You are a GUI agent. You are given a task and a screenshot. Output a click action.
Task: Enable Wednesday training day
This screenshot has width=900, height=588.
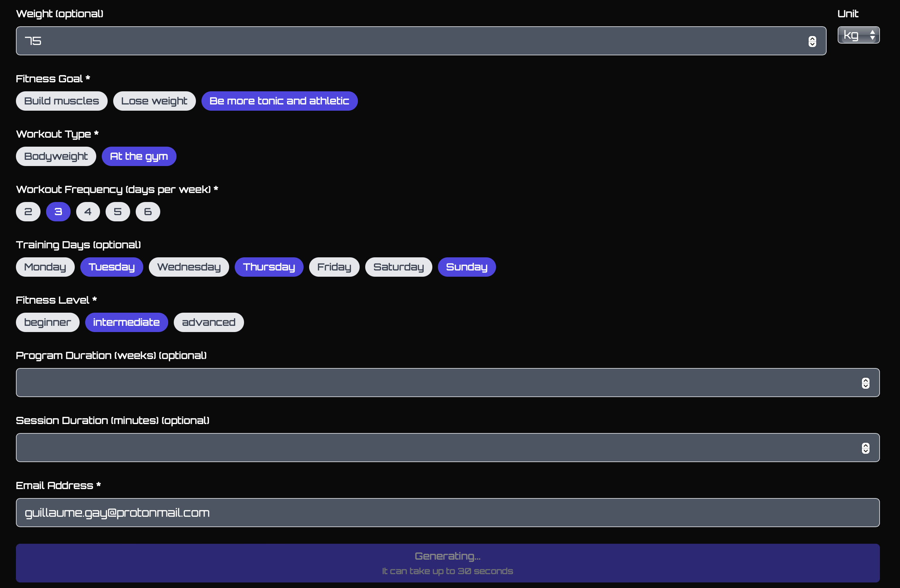pos(189,267)
